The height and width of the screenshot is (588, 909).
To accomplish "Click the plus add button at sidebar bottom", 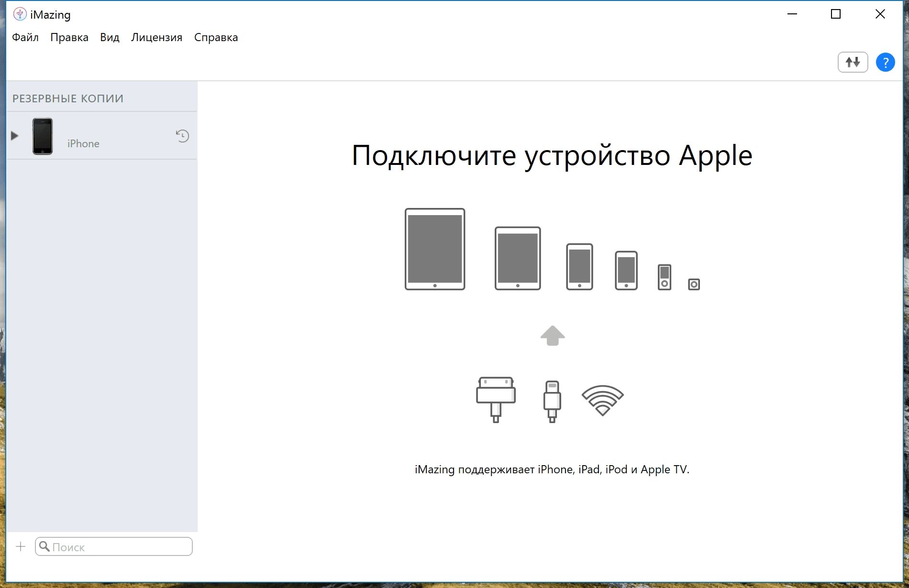I will (21, 546).
